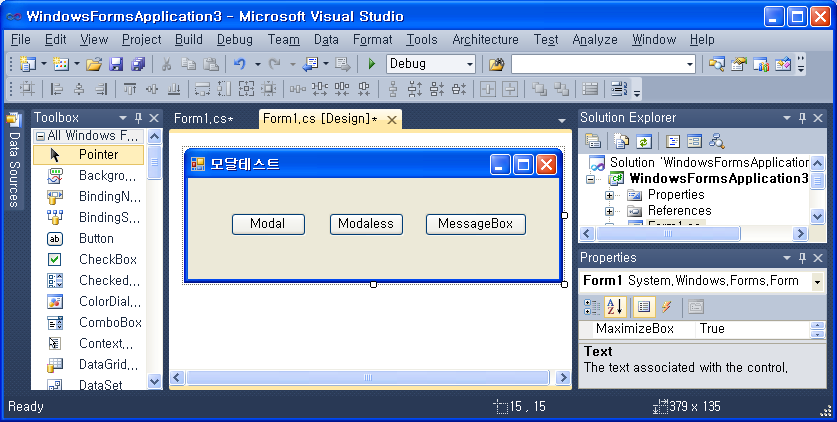
Task: Click Solution Explorer's Properties icon
Action: [x=593, y=141]
